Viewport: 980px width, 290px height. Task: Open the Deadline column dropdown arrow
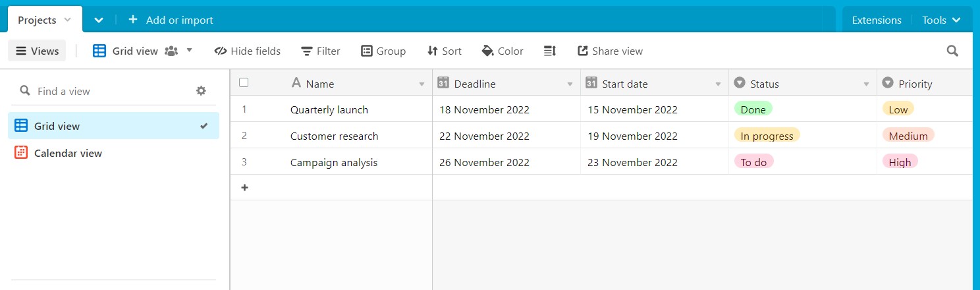click(x=570, y=84)
